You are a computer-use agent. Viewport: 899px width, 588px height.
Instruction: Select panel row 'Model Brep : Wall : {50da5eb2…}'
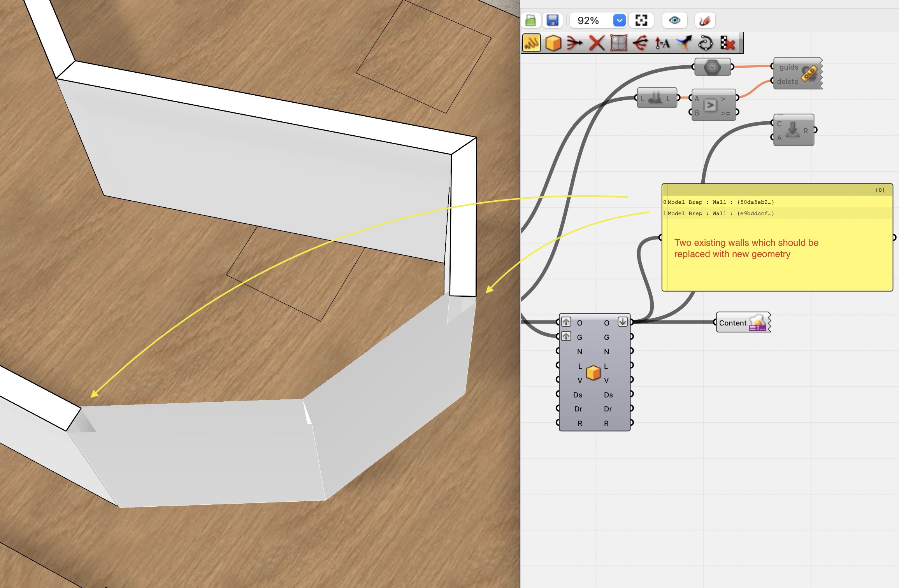click(x=777, y=202)
